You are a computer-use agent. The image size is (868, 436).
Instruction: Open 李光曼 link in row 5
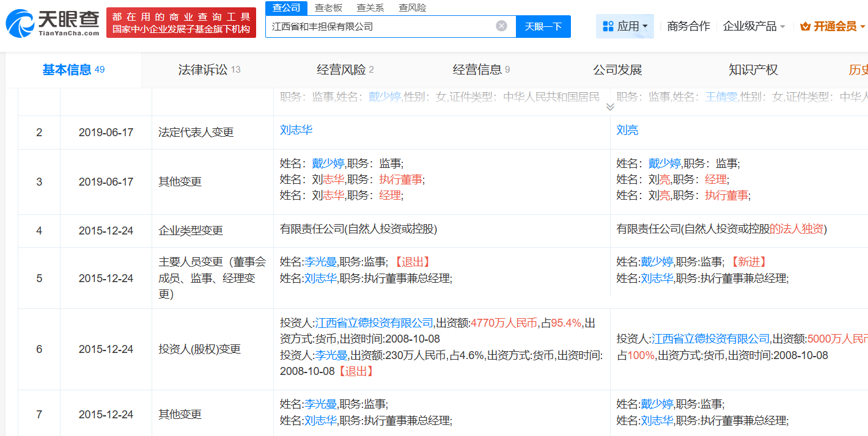320,262
